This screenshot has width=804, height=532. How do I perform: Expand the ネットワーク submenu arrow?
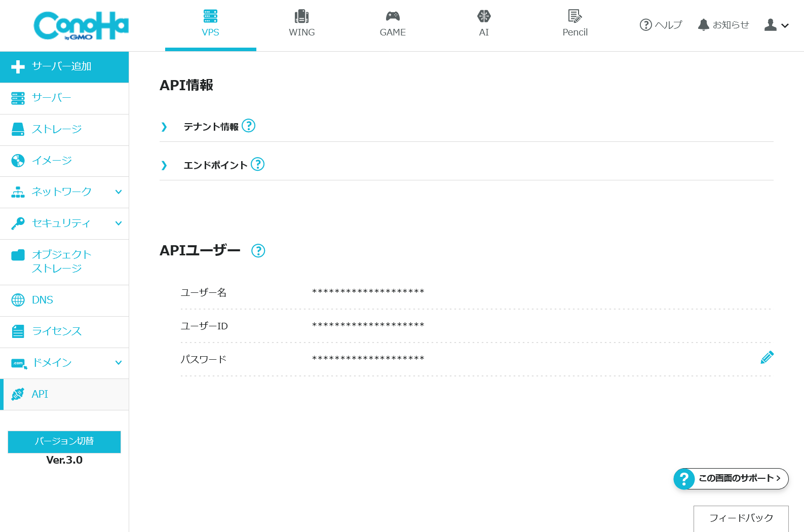point(119,192)
